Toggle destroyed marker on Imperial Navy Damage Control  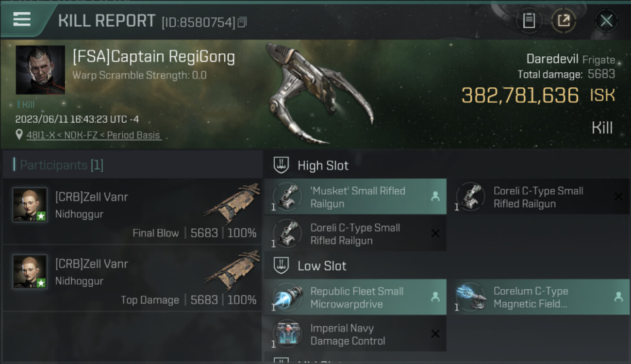[x=435, y=334]
